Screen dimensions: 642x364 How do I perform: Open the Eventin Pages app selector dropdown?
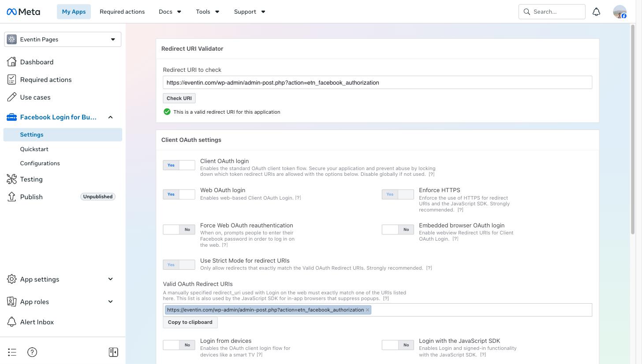[x=63, y=39]
